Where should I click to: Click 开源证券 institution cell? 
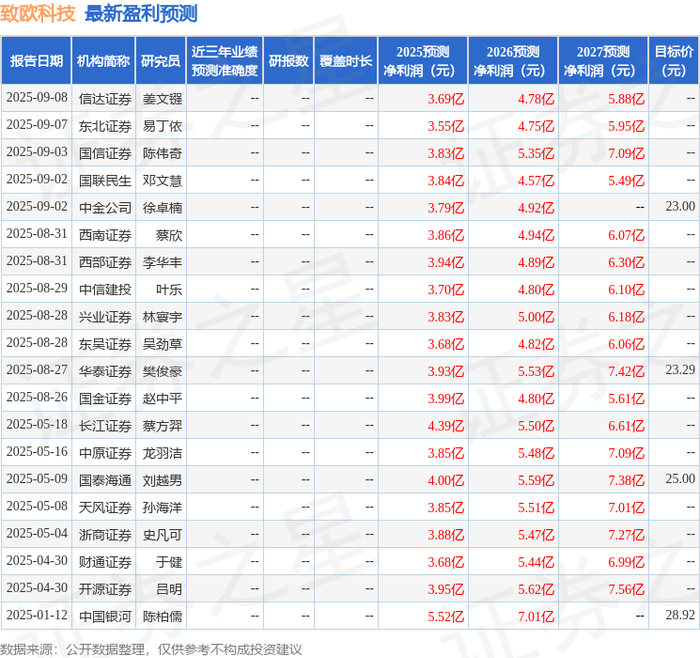click(x=105, y=589)
